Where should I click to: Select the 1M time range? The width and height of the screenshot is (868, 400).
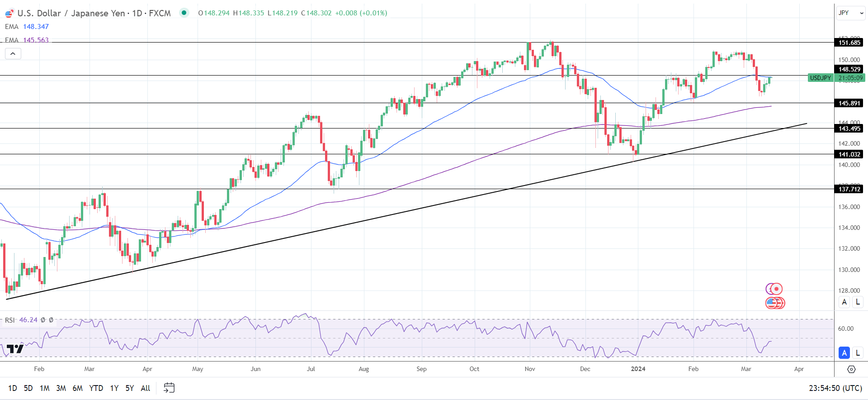(x=44, y=388)
